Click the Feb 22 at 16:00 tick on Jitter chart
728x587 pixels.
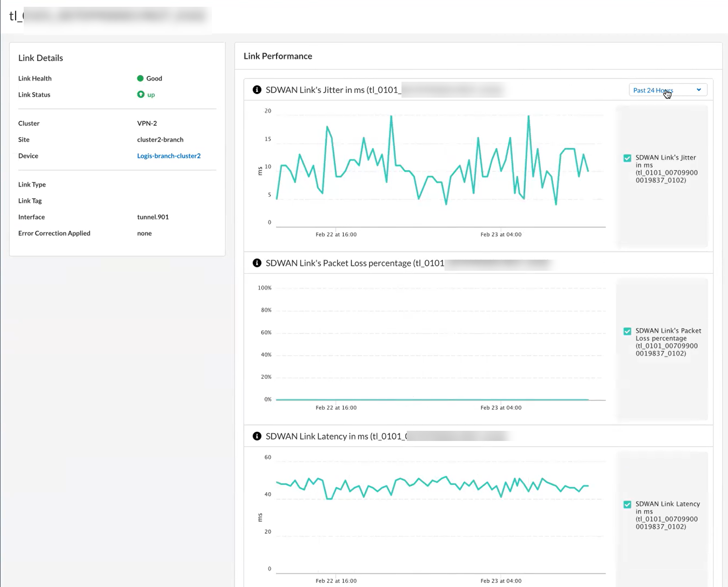pyautogui.click(x=336, y=235)
